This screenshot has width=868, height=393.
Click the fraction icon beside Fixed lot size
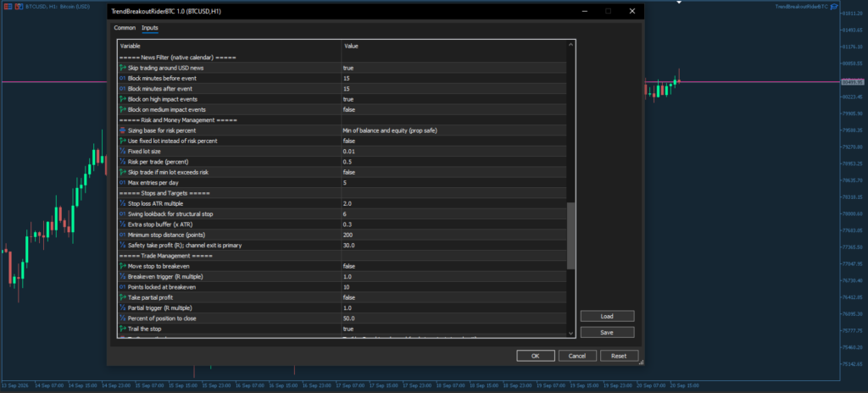point(123,151)
